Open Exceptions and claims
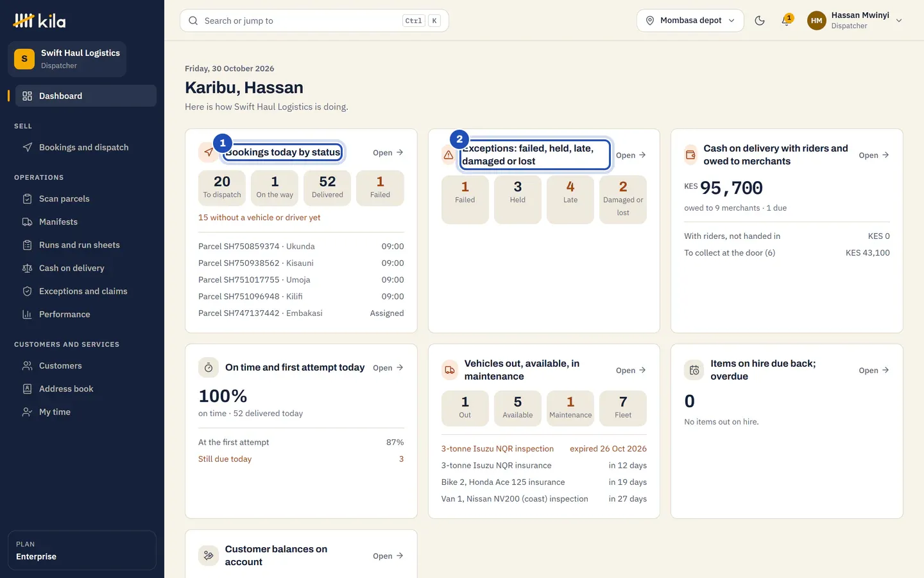Viewport: 924px width, 578px height. (x=86, y=291)
